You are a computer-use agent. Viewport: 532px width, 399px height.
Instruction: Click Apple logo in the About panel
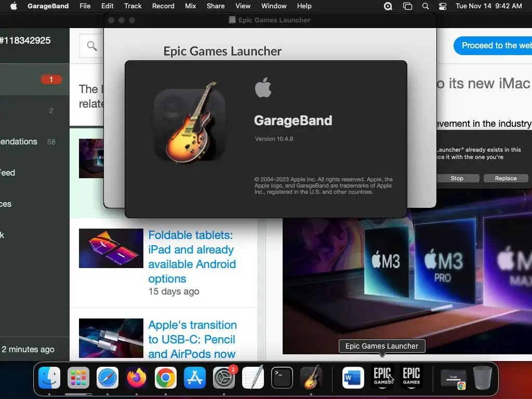tap(263, 87)
